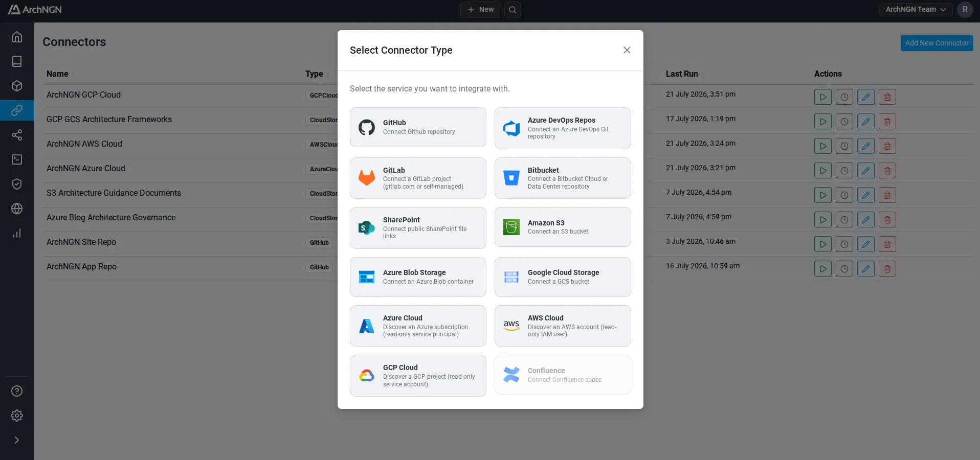Open schedule for Azure Blog Architecture Governance
This screenshot has width=980, height=460.
click(x=844, y=220)
